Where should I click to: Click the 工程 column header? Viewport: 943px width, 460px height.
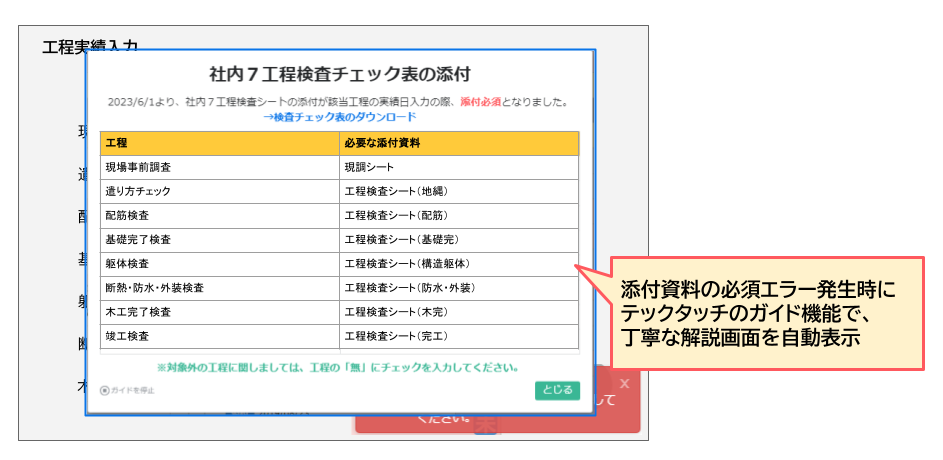[x=219, y=143]
